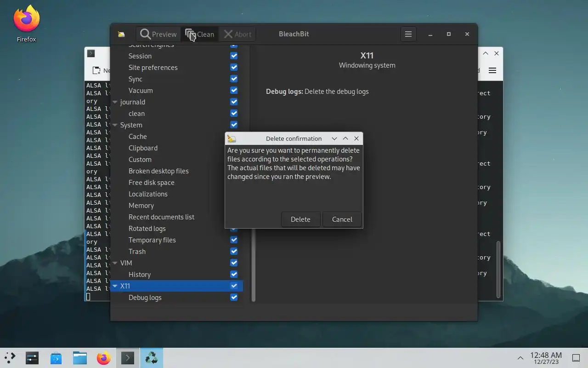The image size is (588, 368).
Task: Switch to BleachBit taskbar entry
Action: click(x=152, y=358)
